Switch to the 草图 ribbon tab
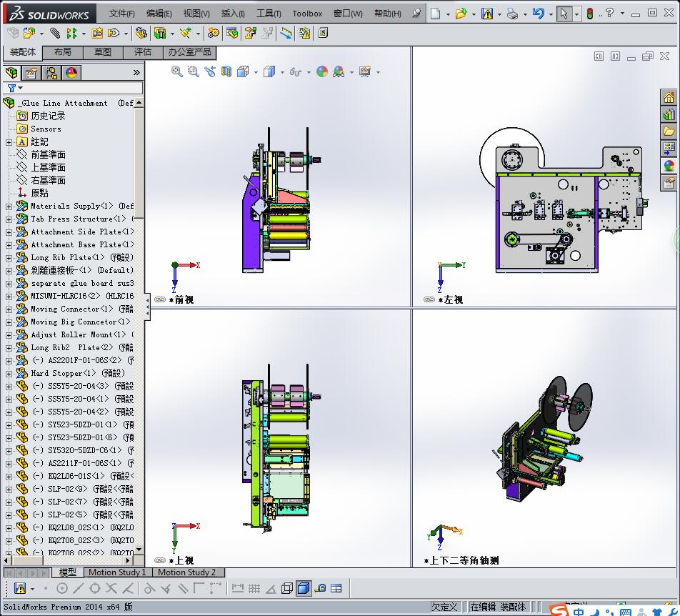 [103, 52]
